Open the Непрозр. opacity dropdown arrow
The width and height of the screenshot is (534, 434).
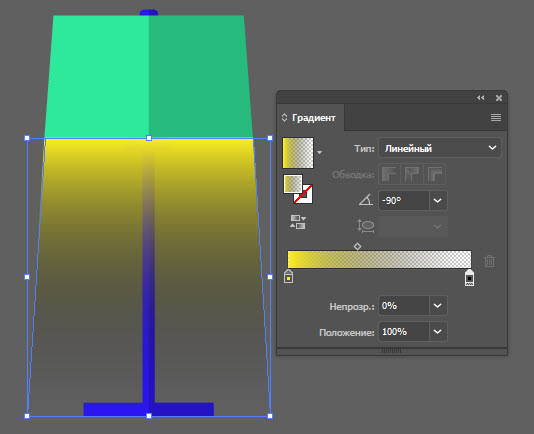click(x=438, y=305)
